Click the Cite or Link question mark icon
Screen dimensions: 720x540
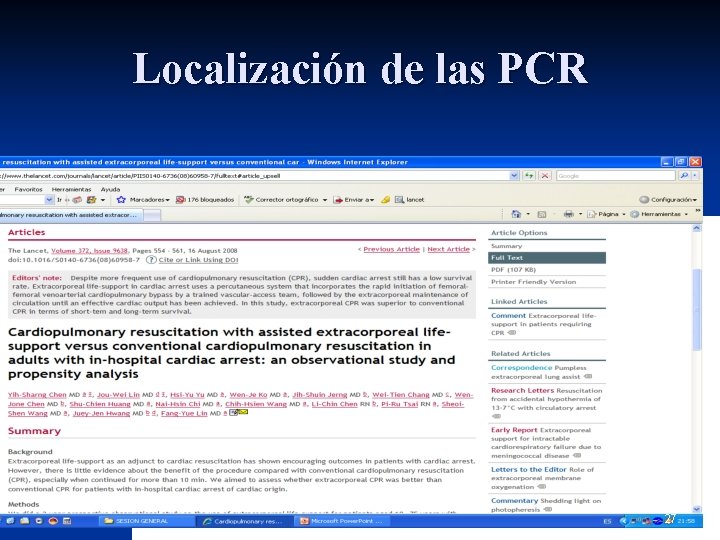[151, 260]
